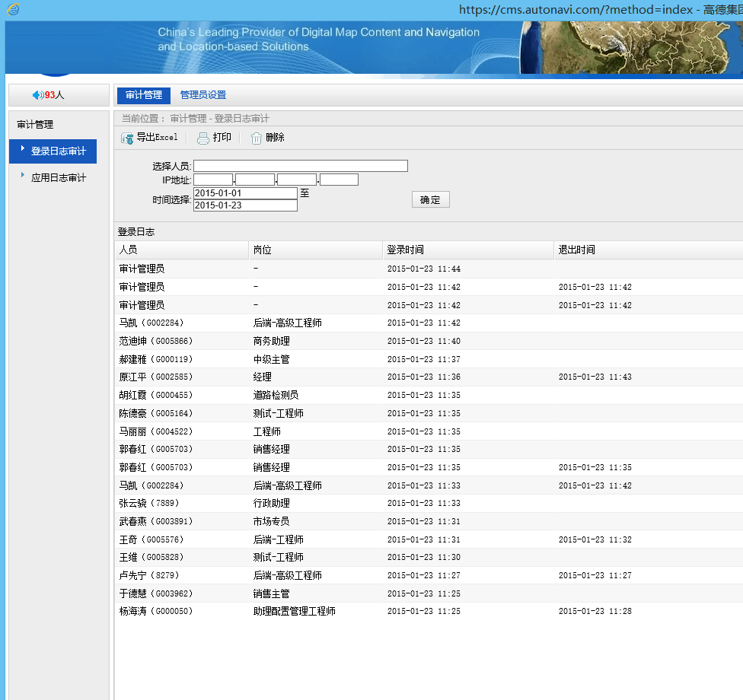Click the 中级主管 position cell

(272, 359)
